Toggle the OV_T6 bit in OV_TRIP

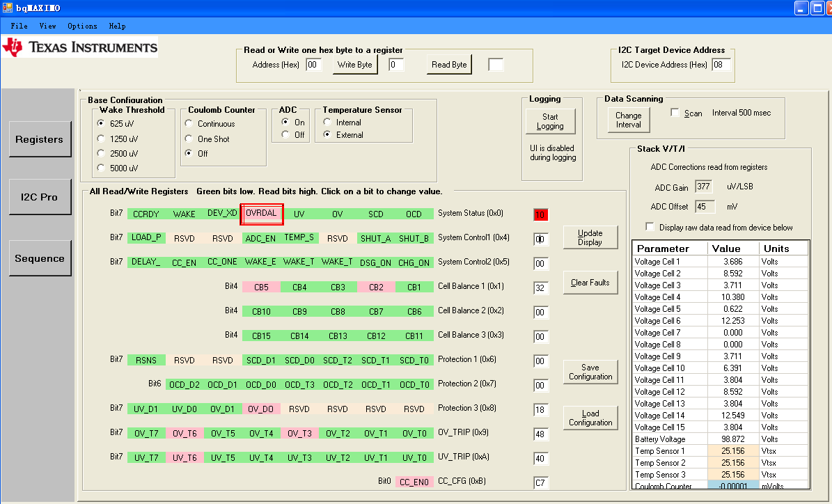[185, 433]
